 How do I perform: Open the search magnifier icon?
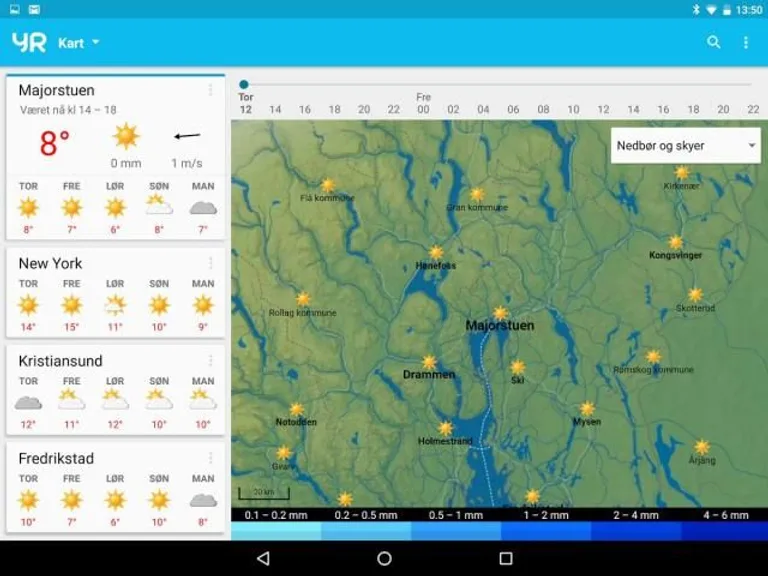tap(714, 42)
